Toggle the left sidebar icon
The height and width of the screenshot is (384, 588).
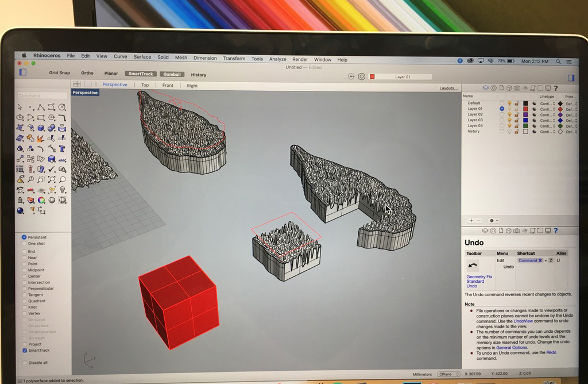(x=23, y=72)
